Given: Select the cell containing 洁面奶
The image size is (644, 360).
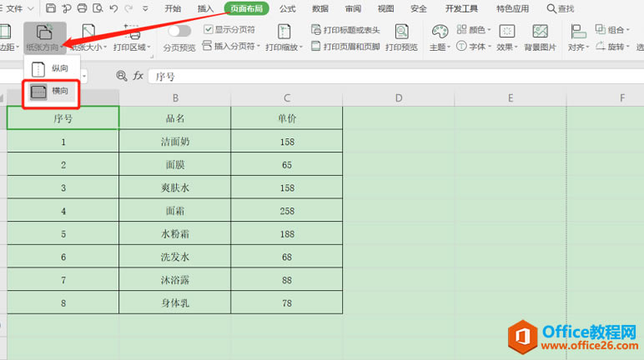Looking at the screenshot, I should coord(175,142).
